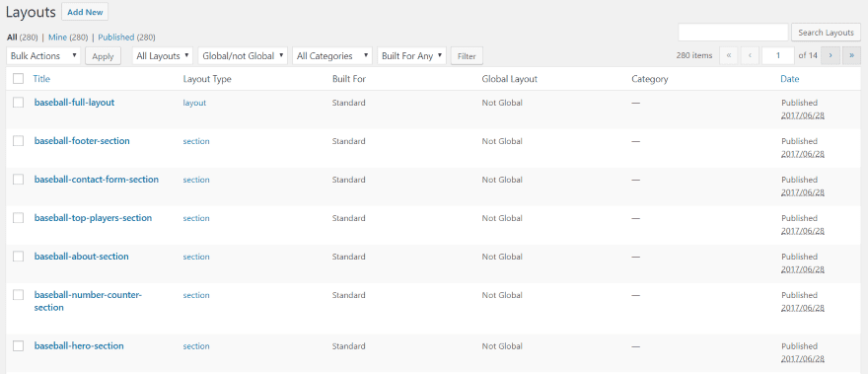Open the Global/not Global dropdown

point(243,56)
